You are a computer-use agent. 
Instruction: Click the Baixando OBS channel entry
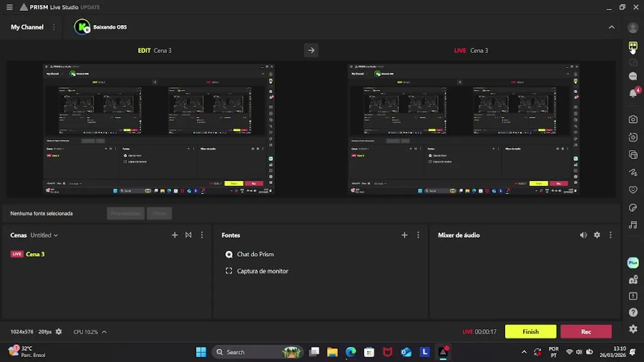[x=101, y=27]
